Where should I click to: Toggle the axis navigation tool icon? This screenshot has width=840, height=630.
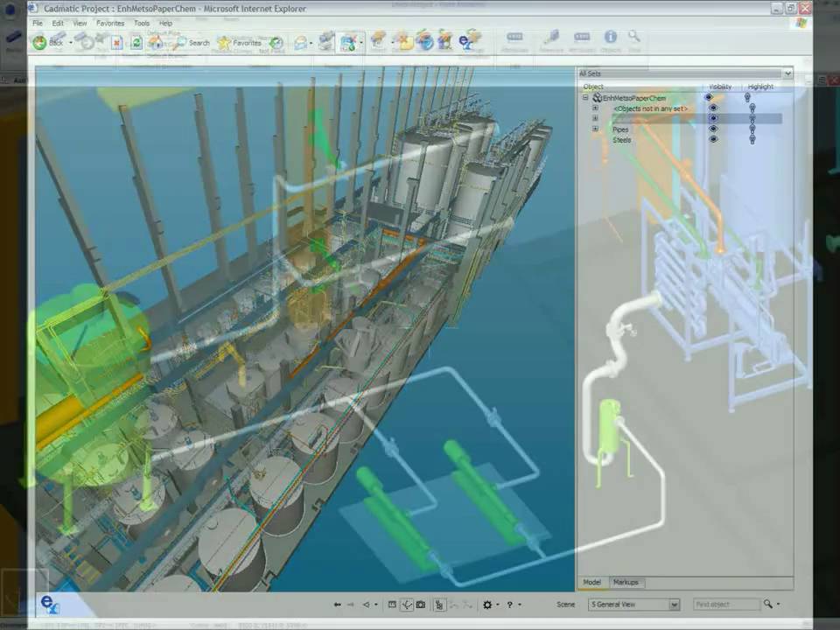(407, 605)
